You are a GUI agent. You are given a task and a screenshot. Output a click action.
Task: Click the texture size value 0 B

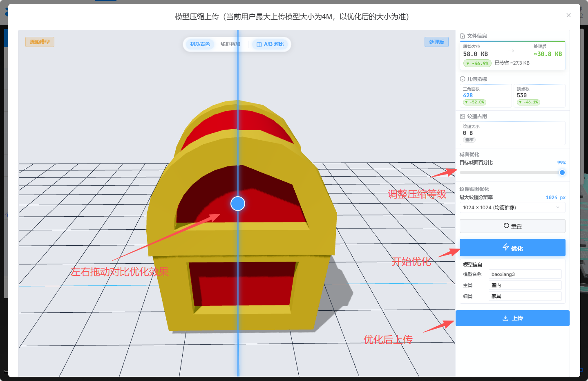pos(468,133)
